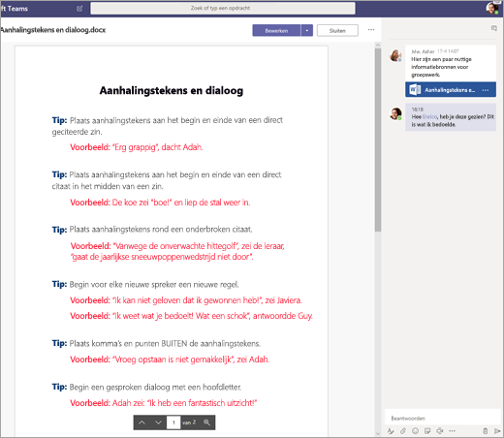The height and width of the screenshot is (438, 504).
Task: Click the example "Erg grappig", dacht Adah
Action: (137, 147)
